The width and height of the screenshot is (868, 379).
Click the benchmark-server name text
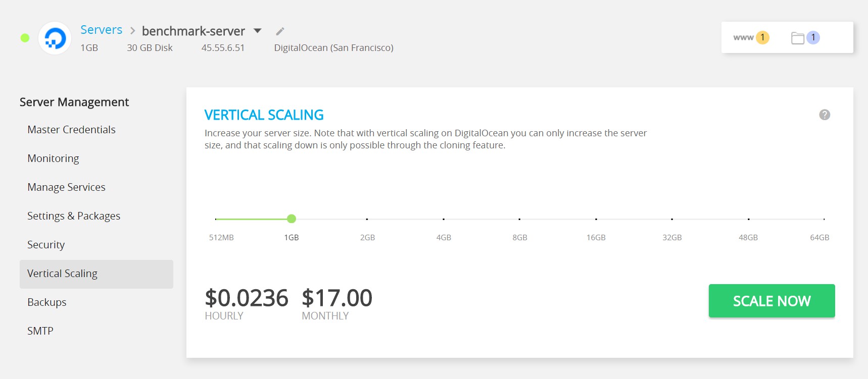point(194,31)
